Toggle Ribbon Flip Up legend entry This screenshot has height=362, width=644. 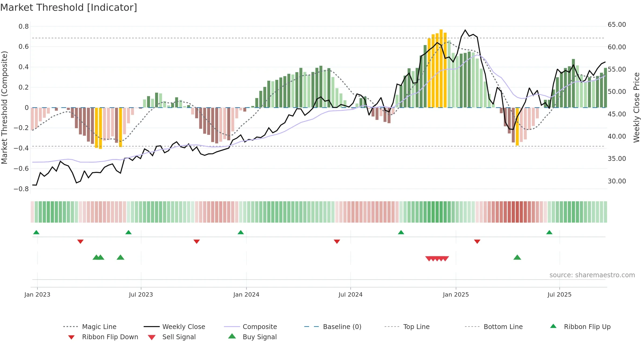click(x=580, y=327)
